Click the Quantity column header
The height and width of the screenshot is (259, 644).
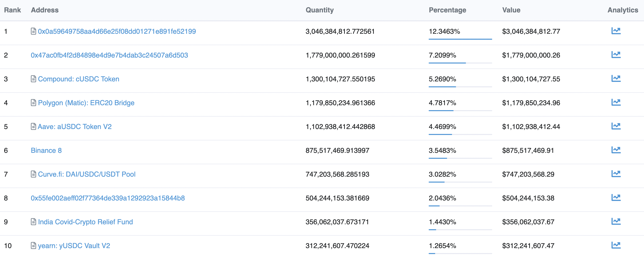tap(320, 10)
